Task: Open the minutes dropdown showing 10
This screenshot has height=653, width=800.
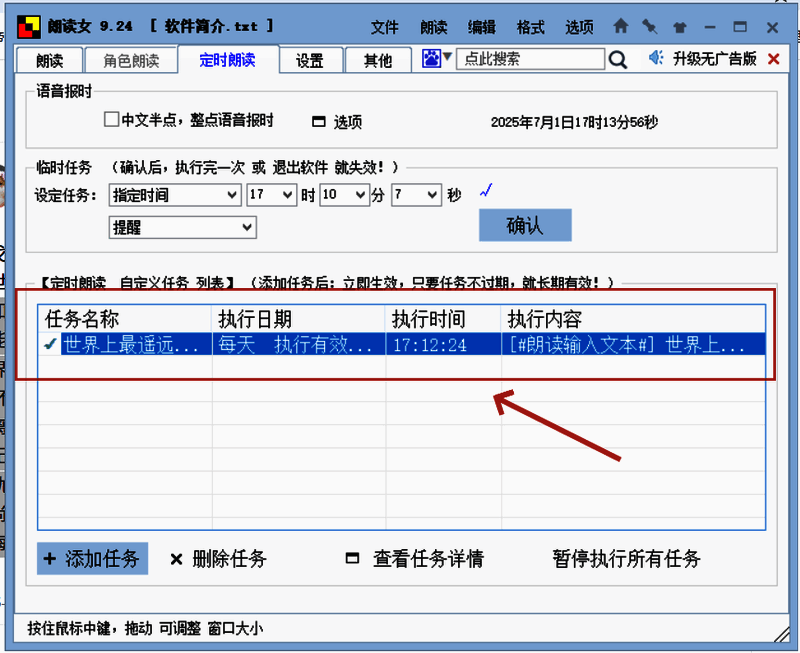Action: pyautogui.click(x=344, y=195)
